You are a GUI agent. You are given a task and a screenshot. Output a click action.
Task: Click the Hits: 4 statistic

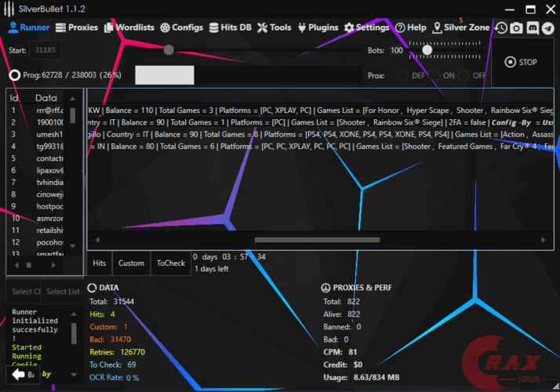pos(102,314)
